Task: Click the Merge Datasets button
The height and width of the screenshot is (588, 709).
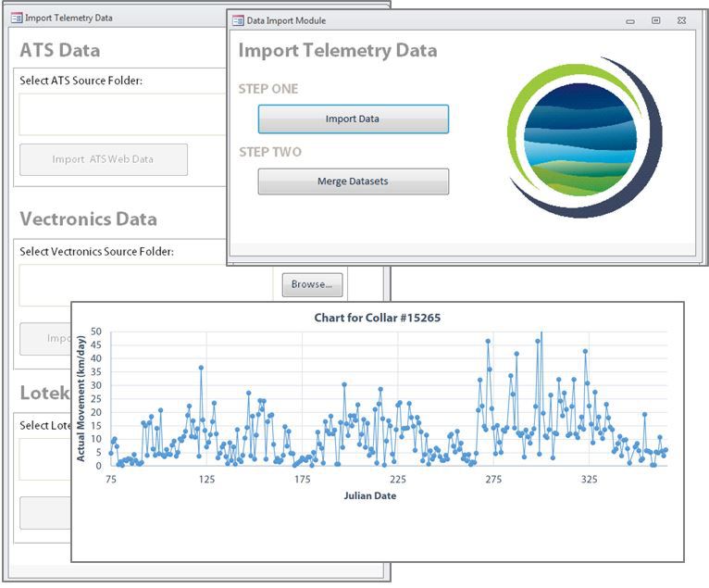Action: click(x=354, y=181)
